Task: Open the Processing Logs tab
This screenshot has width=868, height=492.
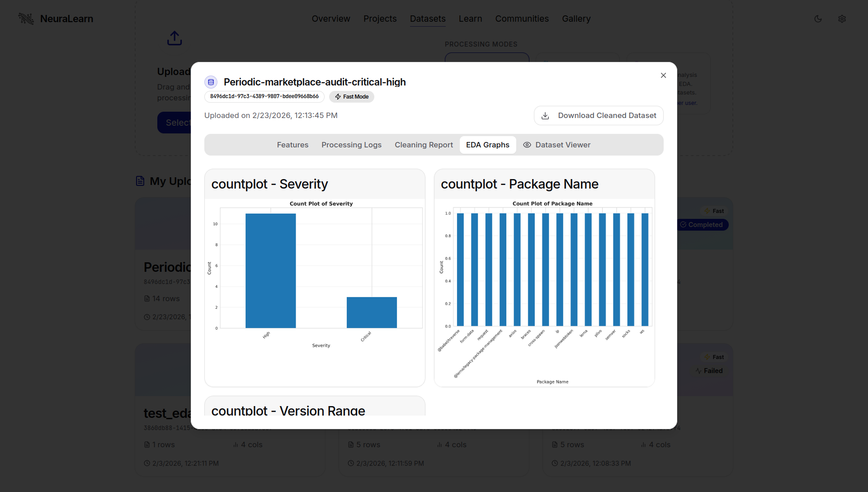Action: coord(351,145)
